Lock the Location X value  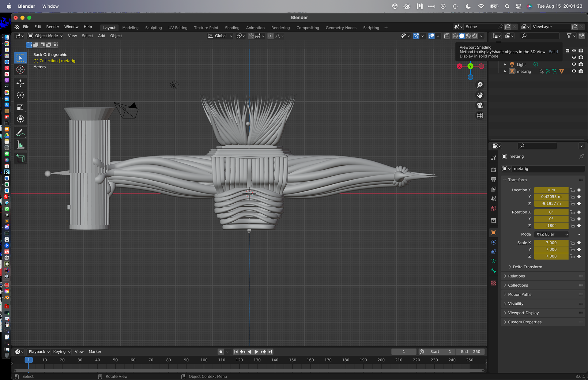point(572,190)
